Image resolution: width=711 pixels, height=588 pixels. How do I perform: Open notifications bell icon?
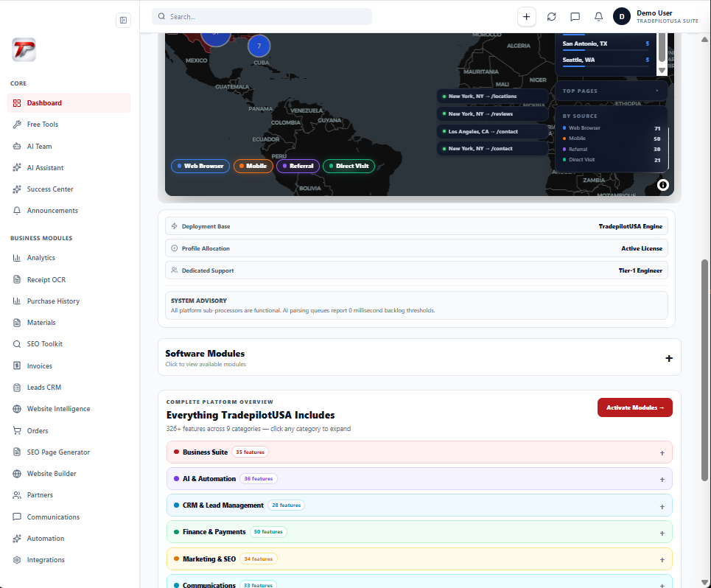(598, 17)
